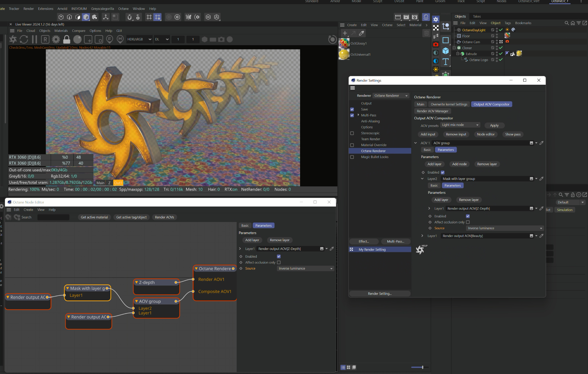Click the text T tool icon

click(446, 61)
